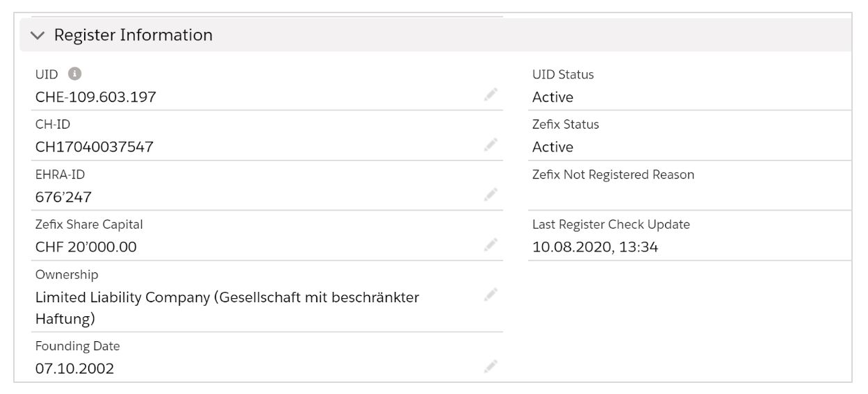Click the UID Status Active value
The width and height of the screenshot is (868, 394).
coord(552,97)
